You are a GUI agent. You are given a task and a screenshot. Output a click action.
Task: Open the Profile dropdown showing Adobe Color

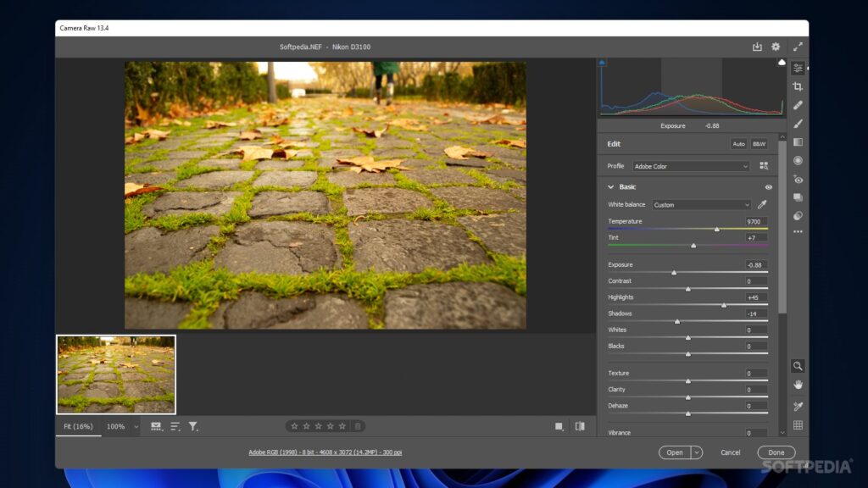click(x=691, y=166)
